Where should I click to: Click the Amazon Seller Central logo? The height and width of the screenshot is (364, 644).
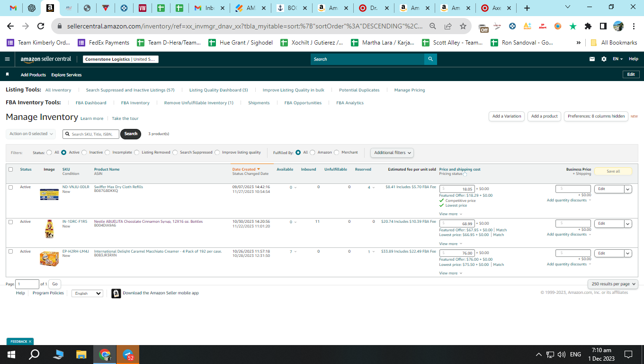point(46,59)
